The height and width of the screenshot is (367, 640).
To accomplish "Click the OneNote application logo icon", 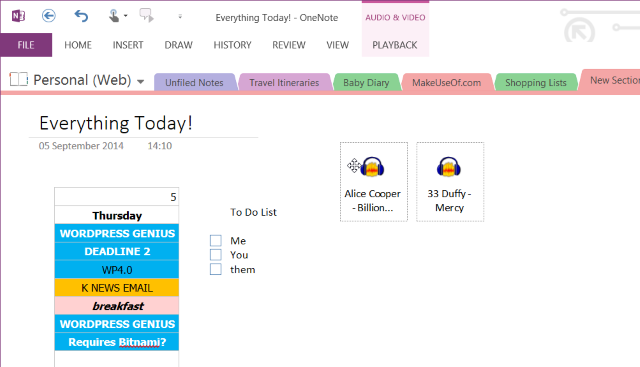I will [x=18, y=16].
